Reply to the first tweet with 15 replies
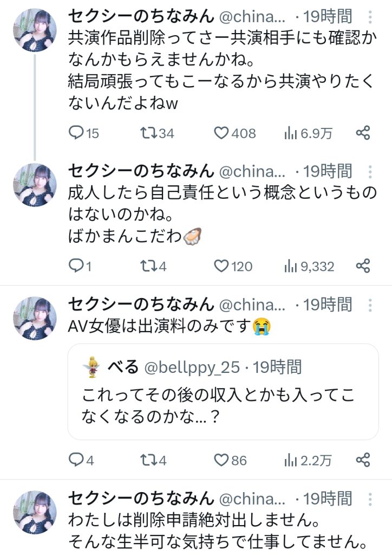This screenshot has width=392, height=555. [78, 133]
